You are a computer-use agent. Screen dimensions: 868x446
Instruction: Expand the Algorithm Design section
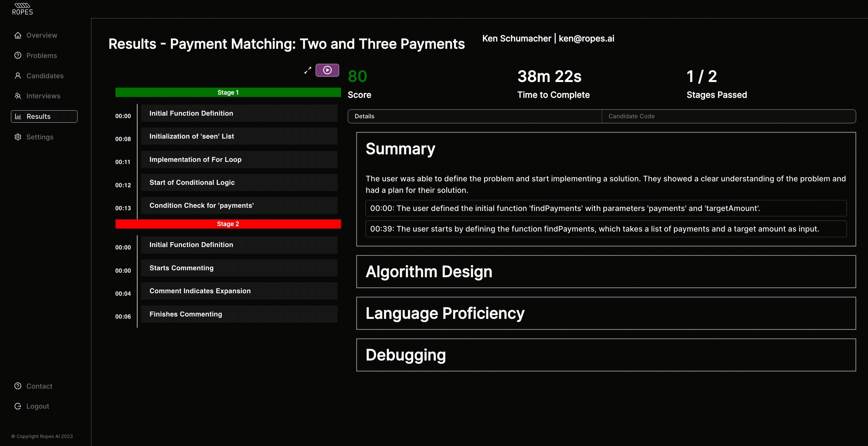pos(606,272)
